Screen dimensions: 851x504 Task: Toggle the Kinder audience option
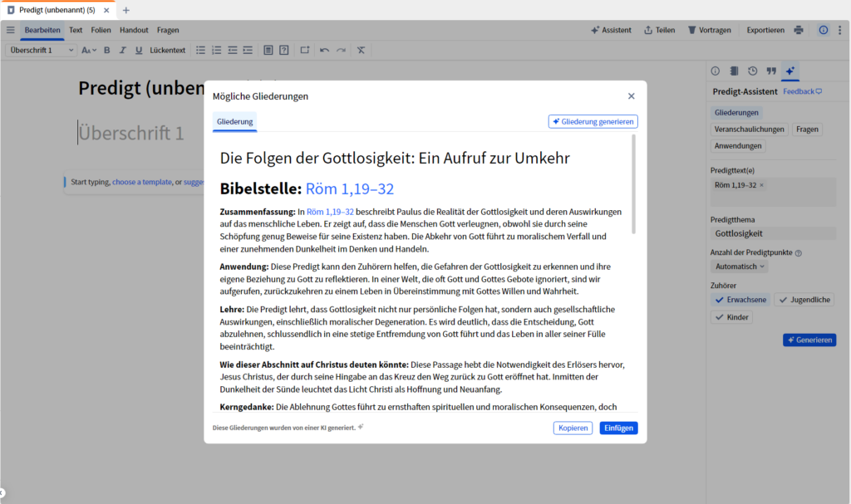(731, 317)
